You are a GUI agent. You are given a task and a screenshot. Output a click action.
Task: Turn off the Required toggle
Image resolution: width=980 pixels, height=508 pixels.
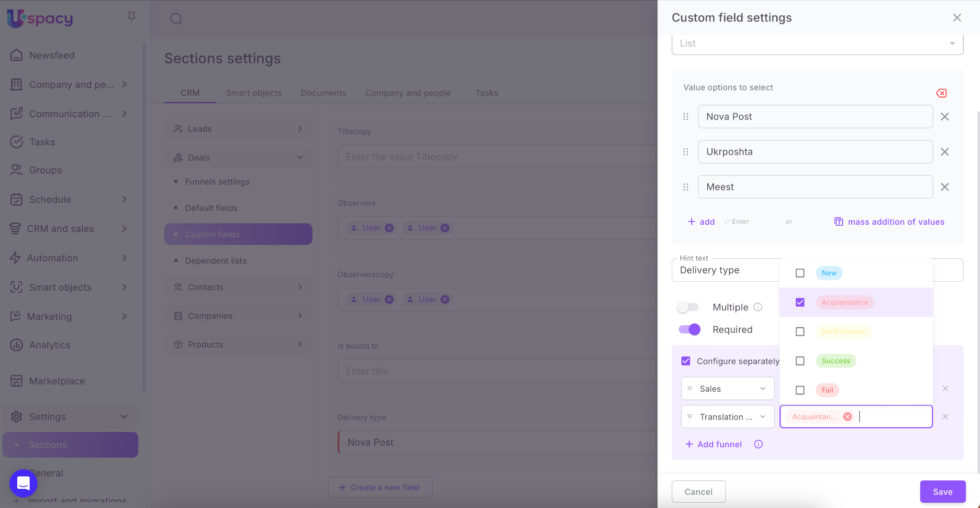(689, 330)
